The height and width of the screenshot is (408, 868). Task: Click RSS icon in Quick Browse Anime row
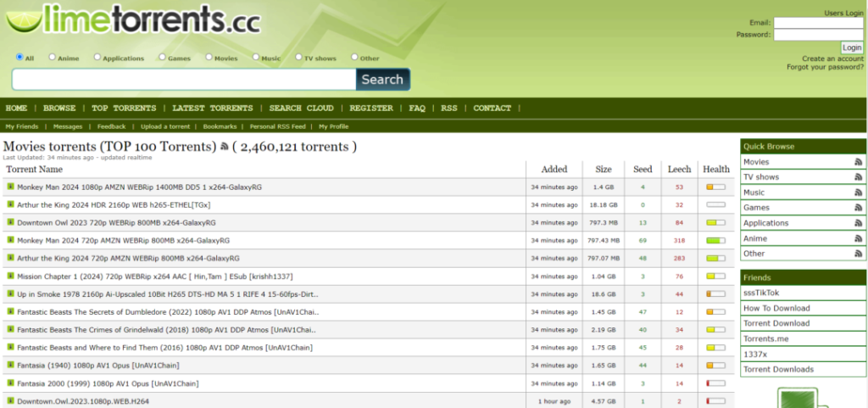coord(859,238)
